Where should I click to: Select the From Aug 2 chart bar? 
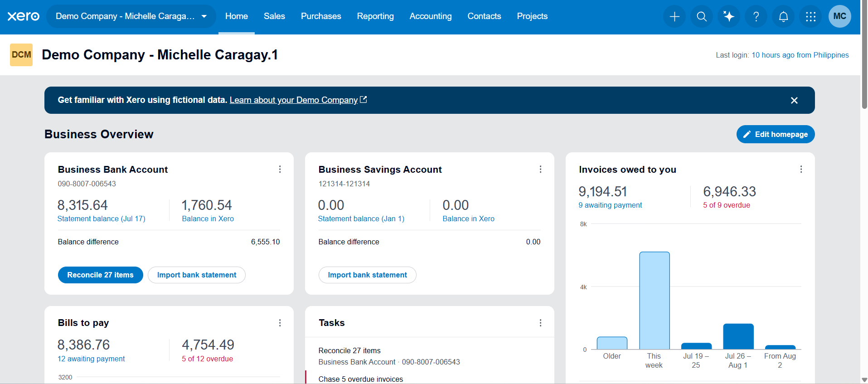click(x=780, y=347)
